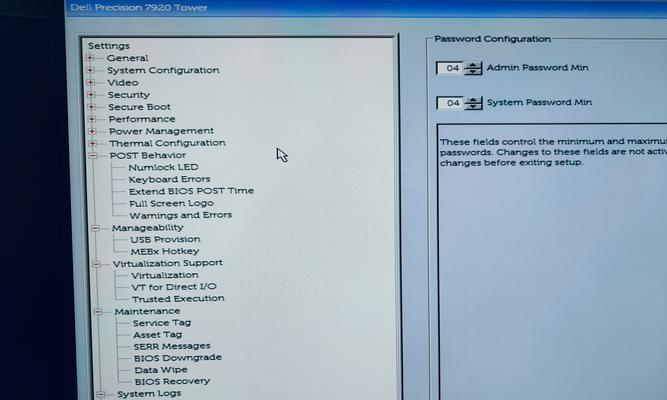Screen dimensions: 667x400
Task: Click the Settings tree root label
Action: (x=109, y=46)
